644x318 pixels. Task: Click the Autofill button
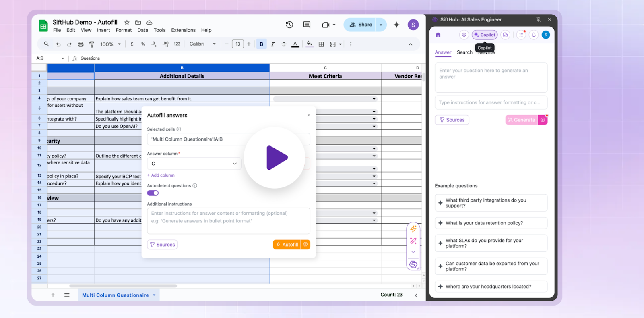[287, 245]
